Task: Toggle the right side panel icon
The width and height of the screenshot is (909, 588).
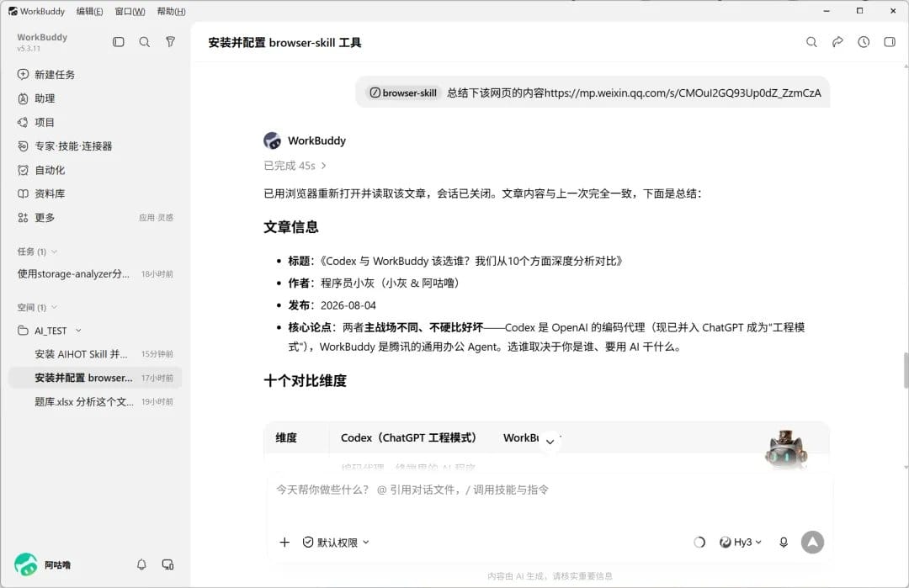Action: point(890,42)
